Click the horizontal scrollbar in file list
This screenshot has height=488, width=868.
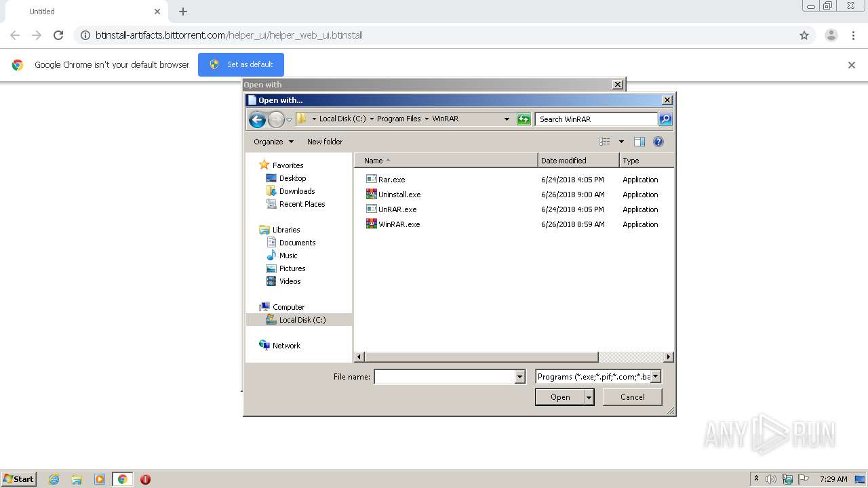tap(481, 357)
